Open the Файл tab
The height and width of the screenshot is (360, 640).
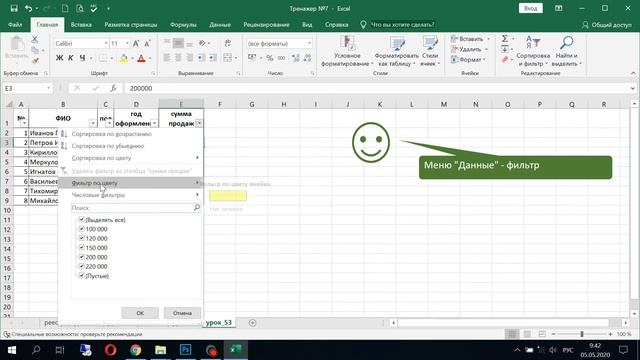(x=15, y=24)
